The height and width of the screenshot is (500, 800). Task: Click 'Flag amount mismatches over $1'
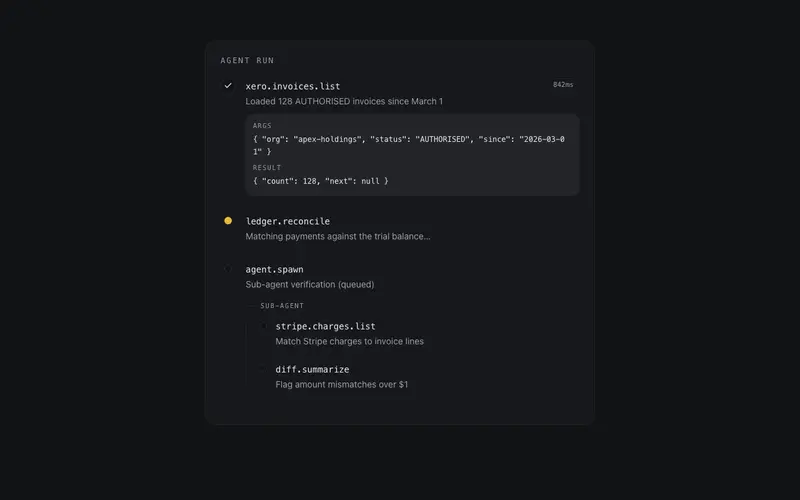[342, 385]
